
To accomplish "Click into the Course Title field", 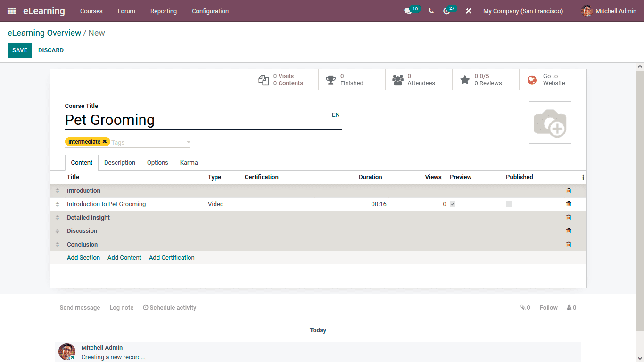I will coord(189,120).
